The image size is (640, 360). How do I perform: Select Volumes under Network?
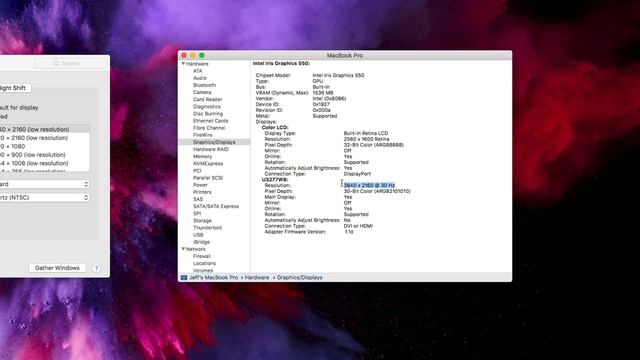[203, 270]
